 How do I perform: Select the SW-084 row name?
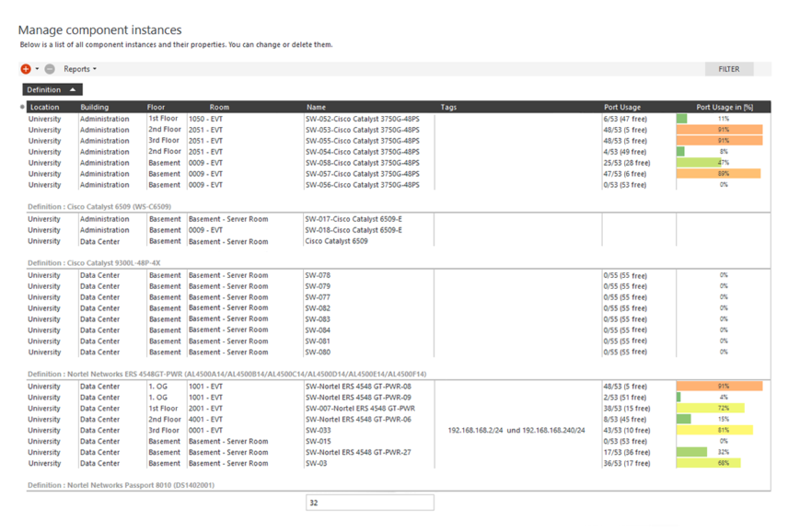[318, 330]
